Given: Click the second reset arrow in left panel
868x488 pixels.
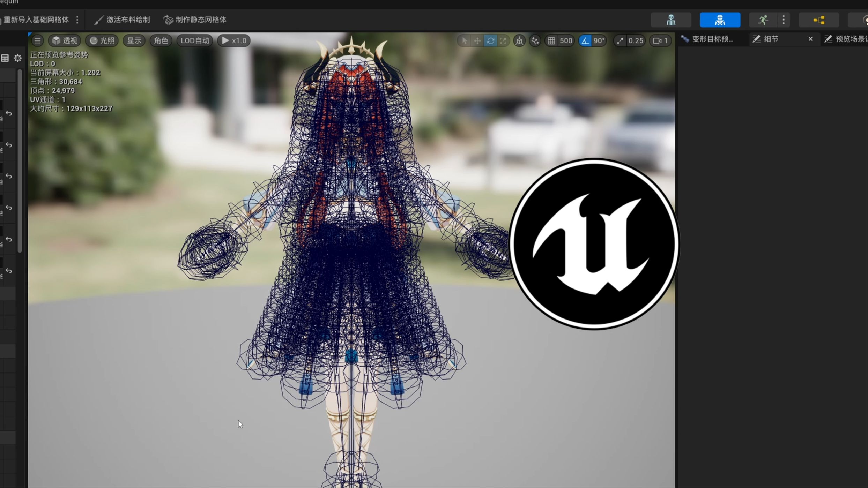Looking at the screenshot, I should point(9,145).
